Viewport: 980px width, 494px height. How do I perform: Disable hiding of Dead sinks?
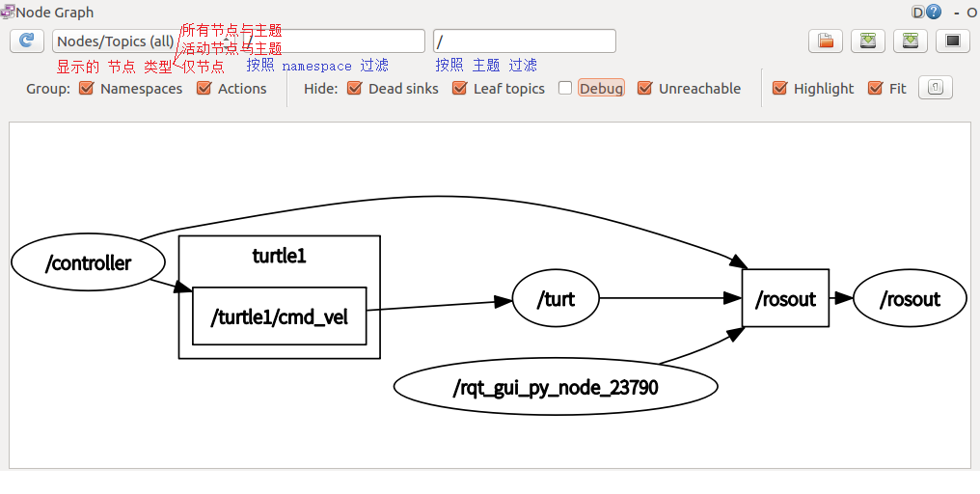pyautogui.click(x=354, y=88)
